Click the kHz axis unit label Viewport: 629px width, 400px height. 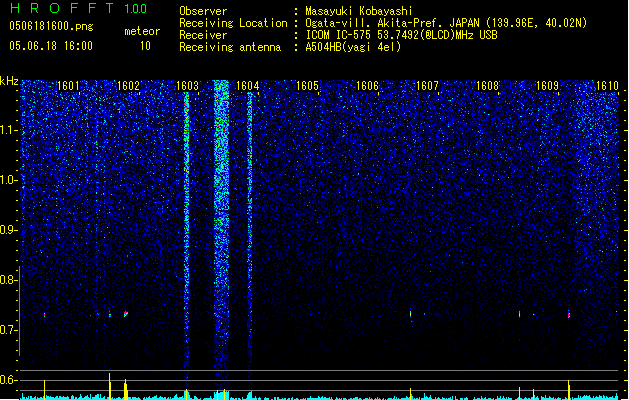pos(9,81)
